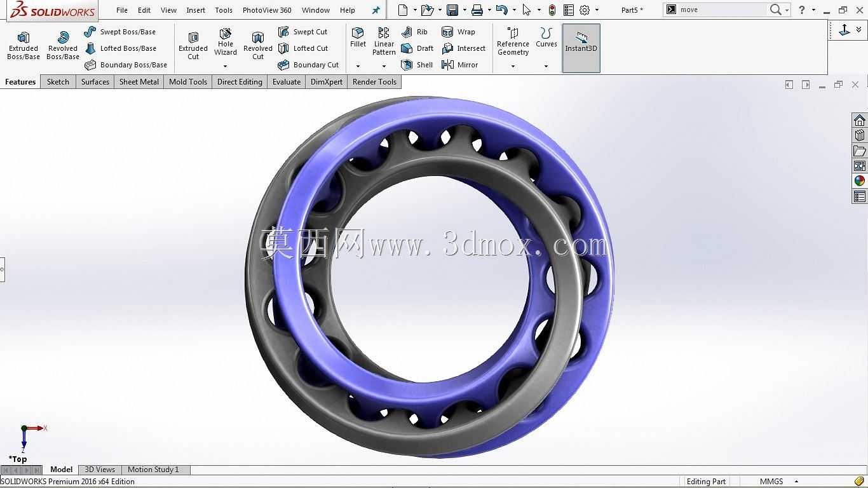Open the Design Library pane
The width and height of the screenshot is (868, 488).
[860, 136]
